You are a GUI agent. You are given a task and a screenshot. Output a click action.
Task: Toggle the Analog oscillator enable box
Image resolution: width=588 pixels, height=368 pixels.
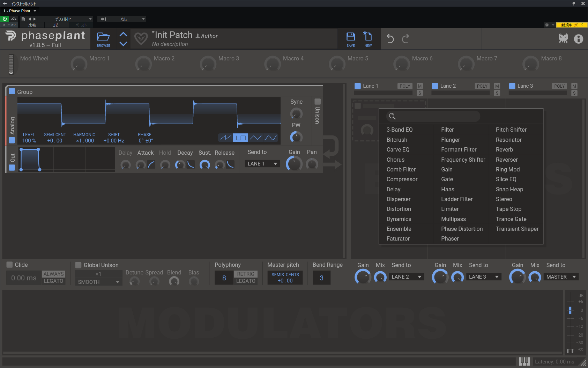pos(12,140)
